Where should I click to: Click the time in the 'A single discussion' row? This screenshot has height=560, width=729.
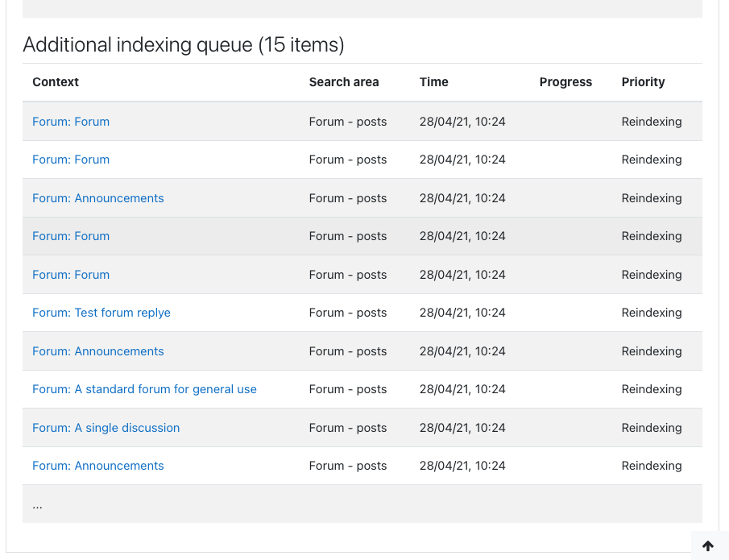pos(462,428)
